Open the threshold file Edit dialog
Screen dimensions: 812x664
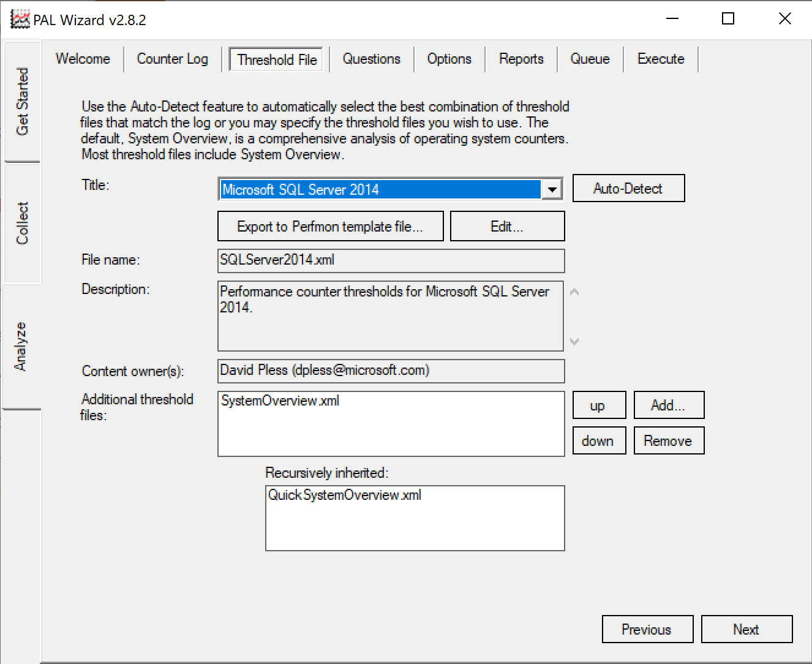pos(507,226)
